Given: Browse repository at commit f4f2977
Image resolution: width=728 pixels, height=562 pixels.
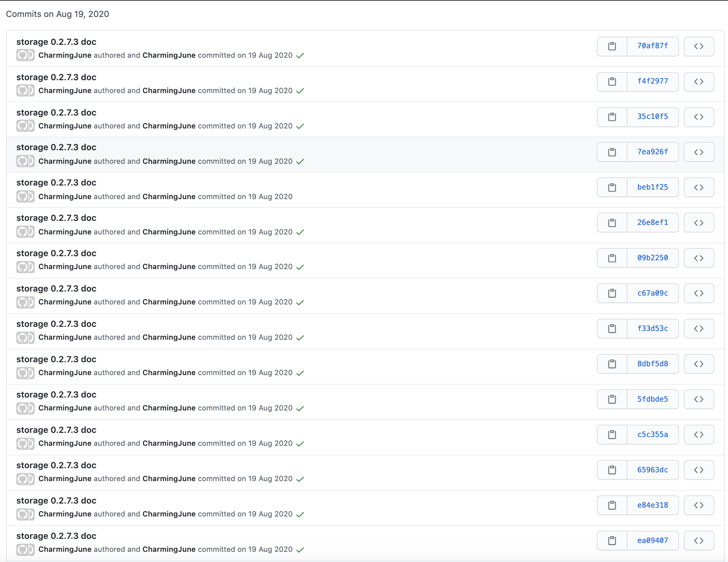Looking at the screenshot, I should (698, 82).
